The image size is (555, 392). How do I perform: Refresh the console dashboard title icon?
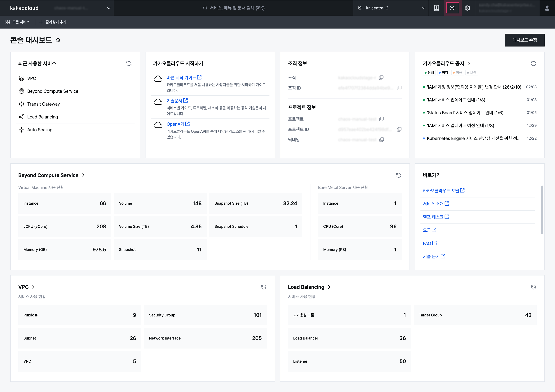[x=58, y=40]
